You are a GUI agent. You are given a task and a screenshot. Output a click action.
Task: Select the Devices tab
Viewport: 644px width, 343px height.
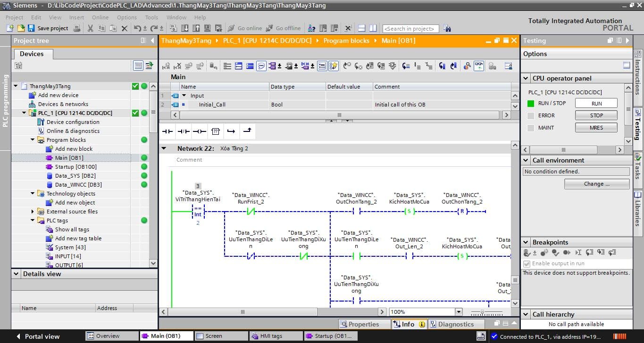32,54
